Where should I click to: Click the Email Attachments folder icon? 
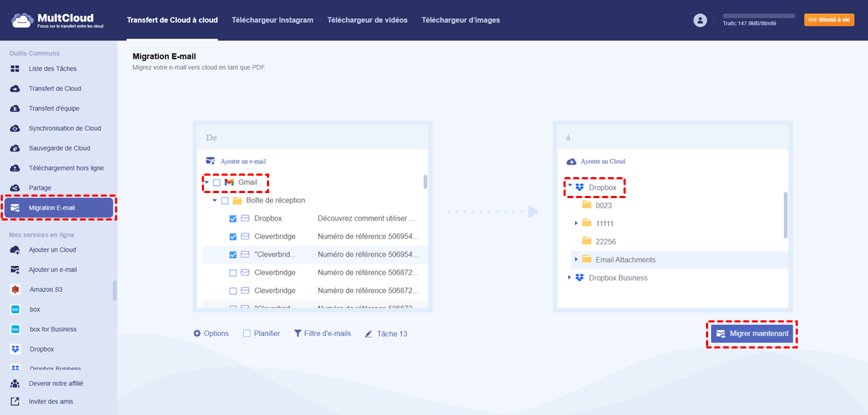click(x=587, y=260)
